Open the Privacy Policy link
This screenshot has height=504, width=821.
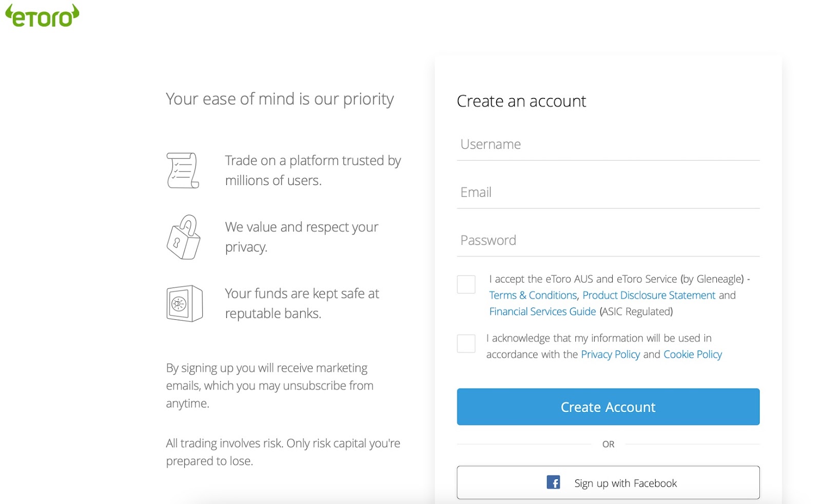coord(610,354)
